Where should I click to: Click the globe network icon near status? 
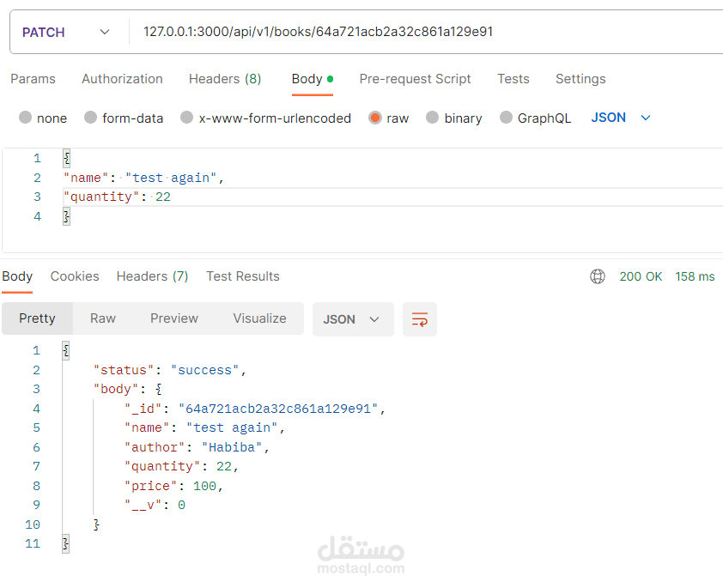pos(598,276)
